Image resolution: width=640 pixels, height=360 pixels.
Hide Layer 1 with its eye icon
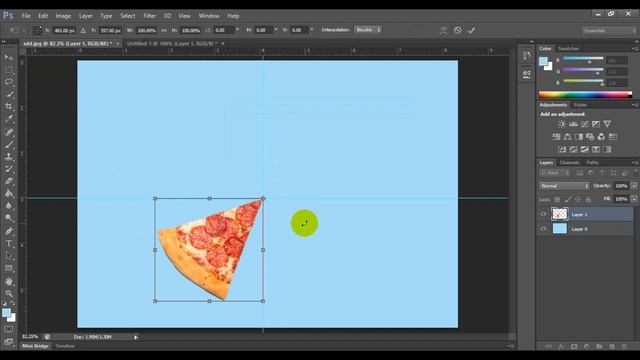(543, 214)
